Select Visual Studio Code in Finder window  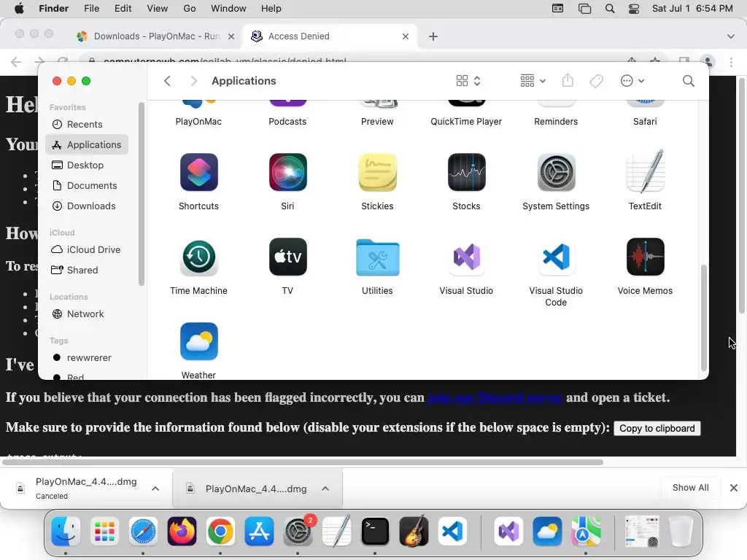556,257
